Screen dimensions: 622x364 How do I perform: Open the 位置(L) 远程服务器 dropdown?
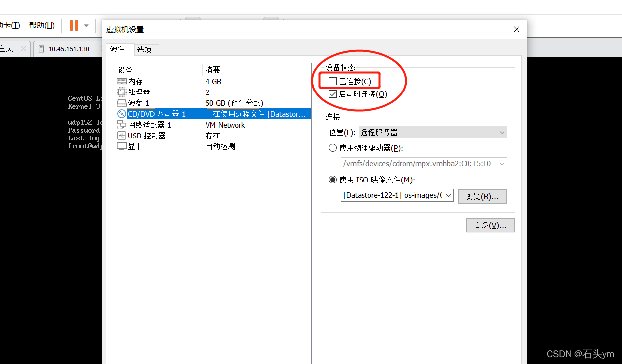(x=433, y=132)
